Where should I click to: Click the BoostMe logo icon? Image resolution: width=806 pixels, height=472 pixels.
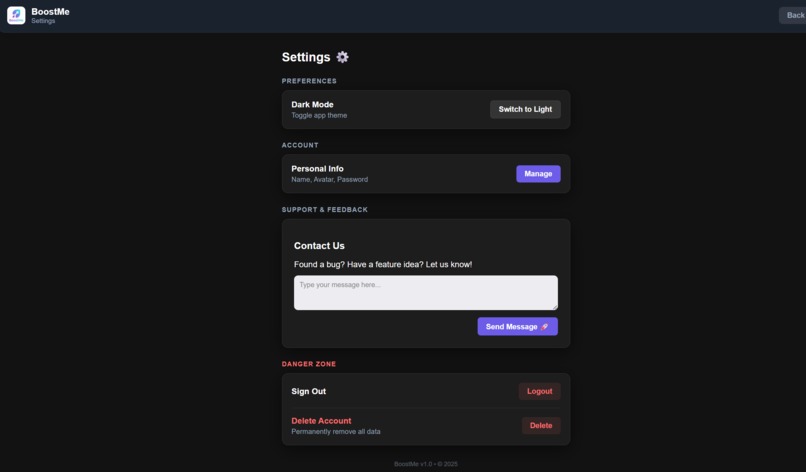coord(16,15)
